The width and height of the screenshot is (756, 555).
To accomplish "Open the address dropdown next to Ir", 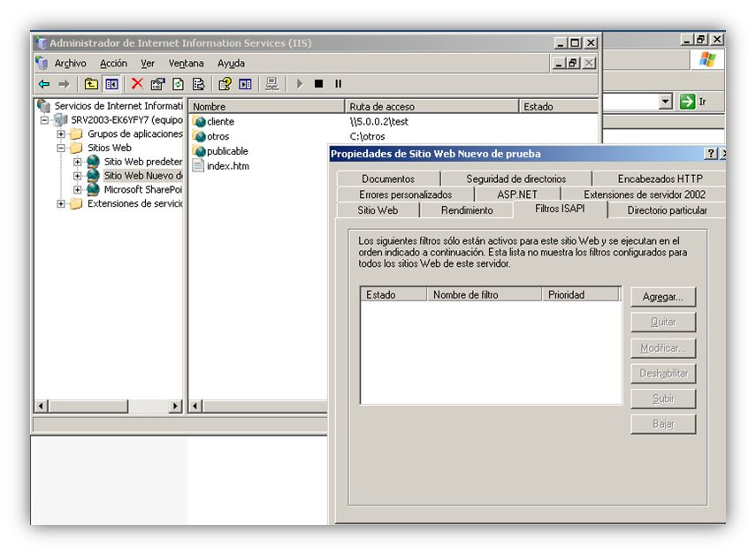I will pyautogui.click(x=665, y=102).
